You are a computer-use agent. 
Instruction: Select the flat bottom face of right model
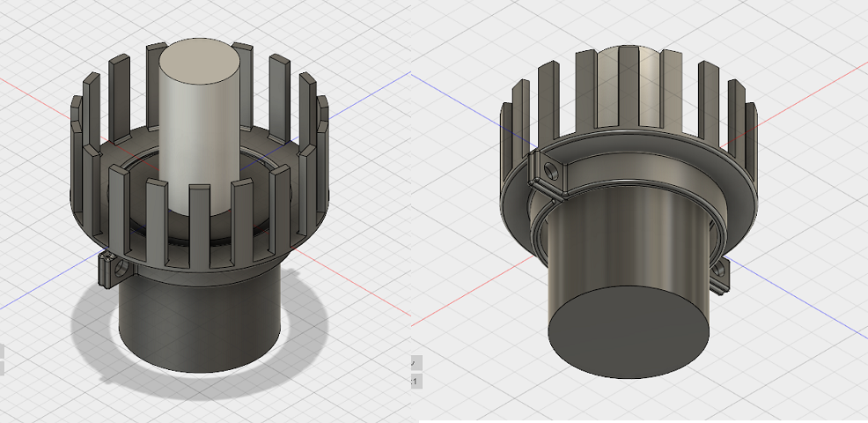coord(629,331)
